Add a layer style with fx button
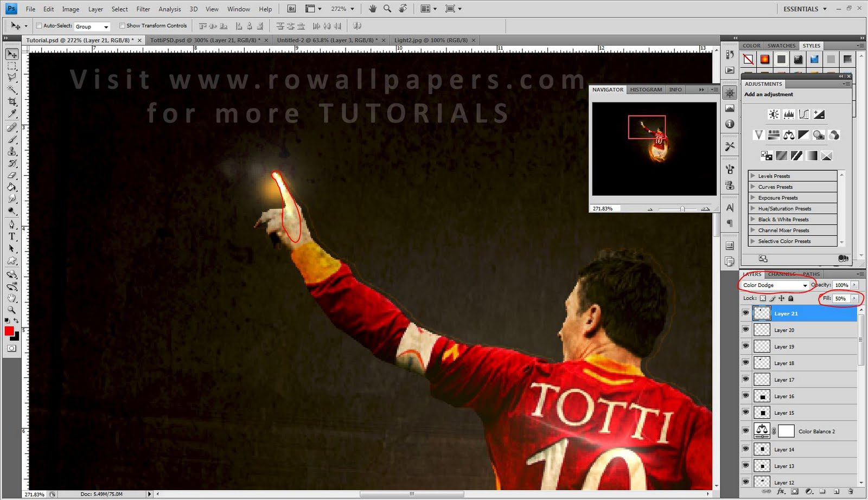Screen dimensions: 868x500 [781, 492]
